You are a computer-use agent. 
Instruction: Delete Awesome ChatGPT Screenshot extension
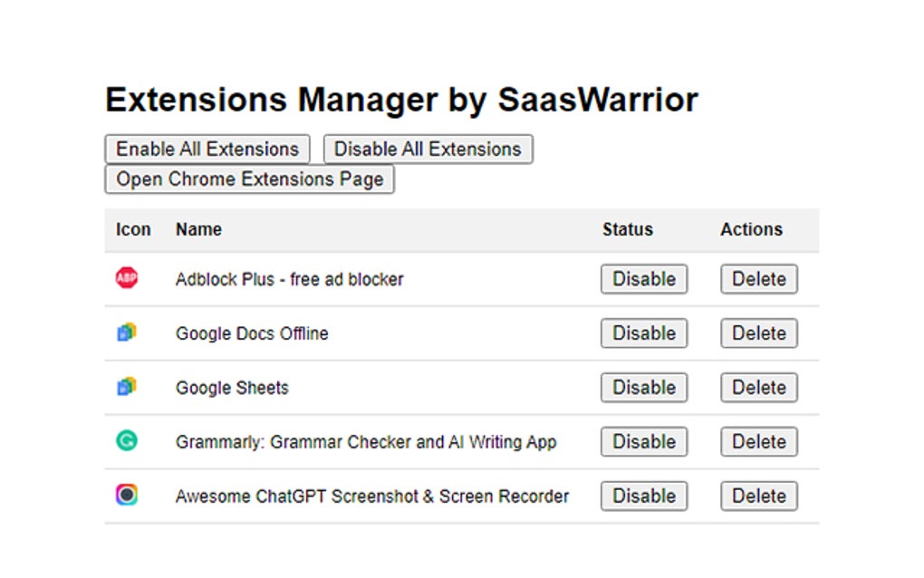(758, 496)
